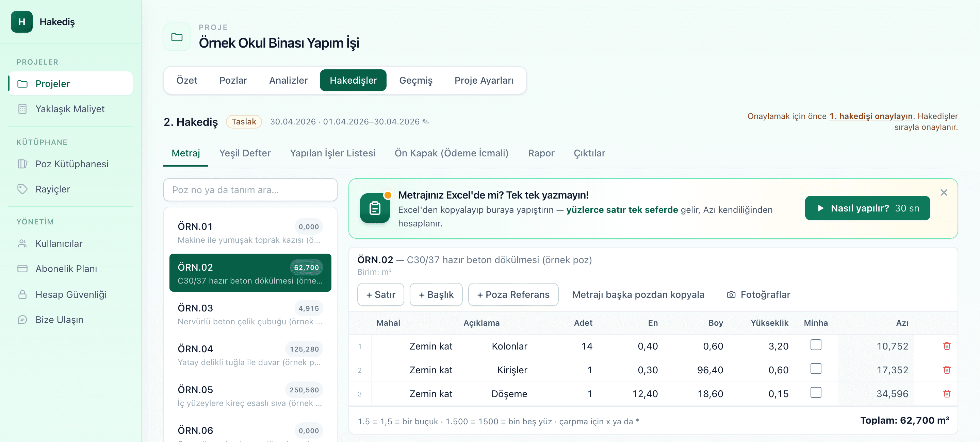Toggle Minha checkbox for Kolonlar row
Viewport: 980px width, 442px height.
(816, 345)
